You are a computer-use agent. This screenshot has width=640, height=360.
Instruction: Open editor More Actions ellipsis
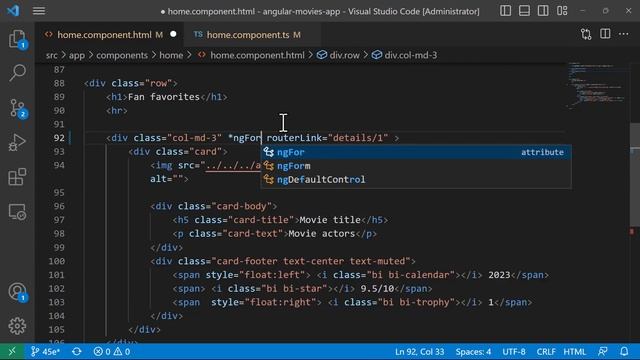624,34
